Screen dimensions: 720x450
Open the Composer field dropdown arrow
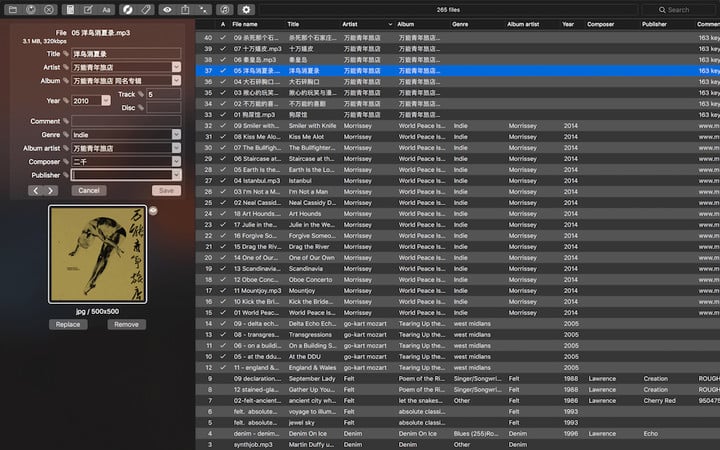tap(176, 162)
